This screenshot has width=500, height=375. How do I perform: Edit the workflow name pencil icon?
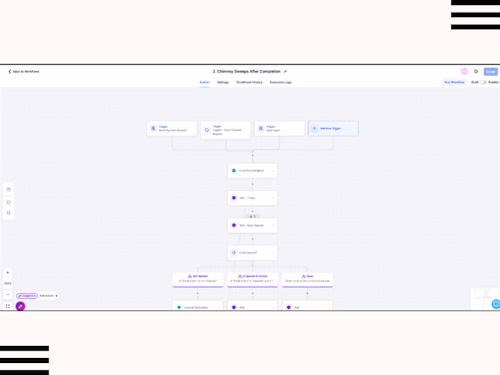click(285, 71)
